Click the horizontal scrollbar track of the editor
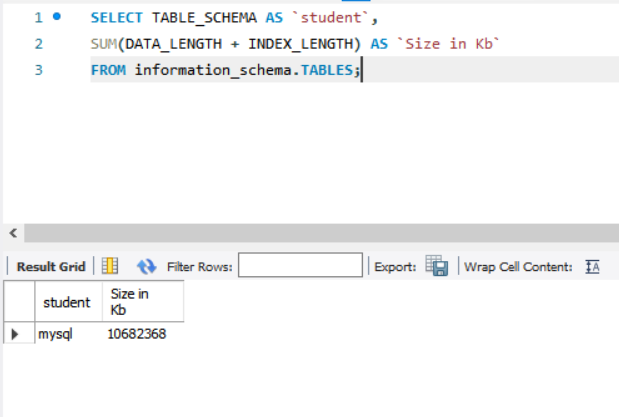619x417 pixels. [x=321, y=233]
